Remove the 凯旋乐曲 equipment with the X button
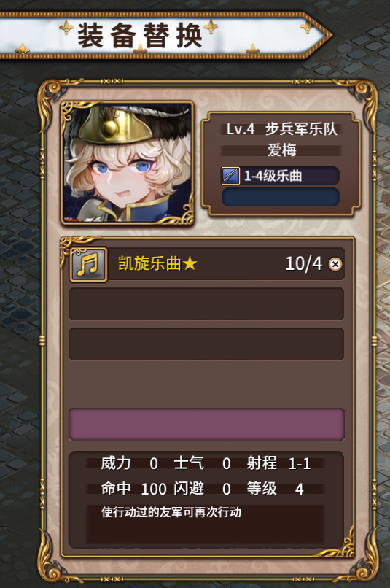 pyautogui.click(x=335, y=264)
